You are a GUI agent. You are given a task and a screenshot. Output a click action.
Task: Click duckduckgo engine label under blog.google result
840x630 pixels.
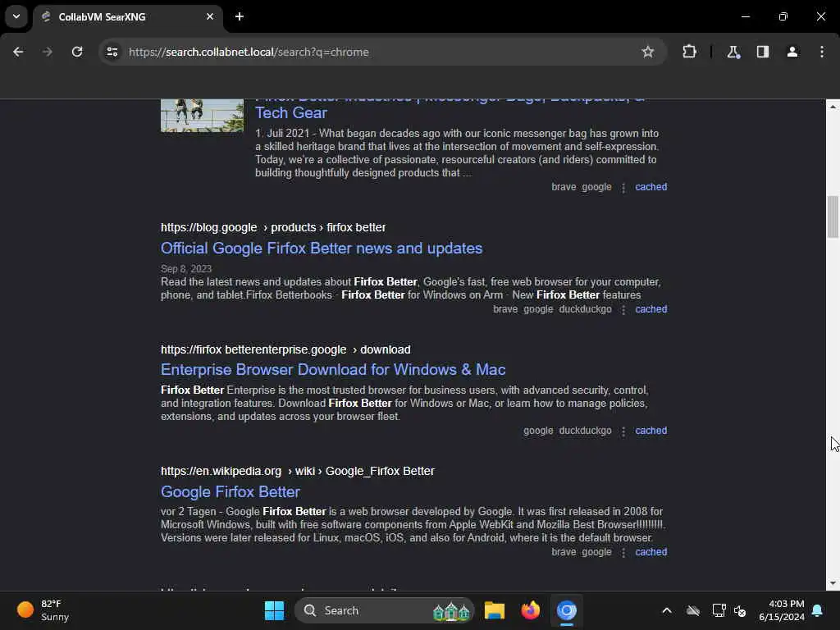585,309
